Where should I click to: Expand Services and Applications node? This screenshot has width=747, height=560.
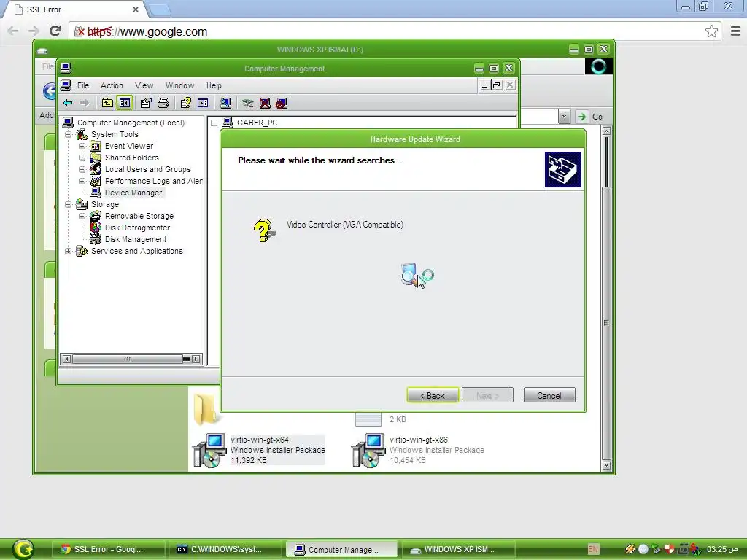click(69, 251)
